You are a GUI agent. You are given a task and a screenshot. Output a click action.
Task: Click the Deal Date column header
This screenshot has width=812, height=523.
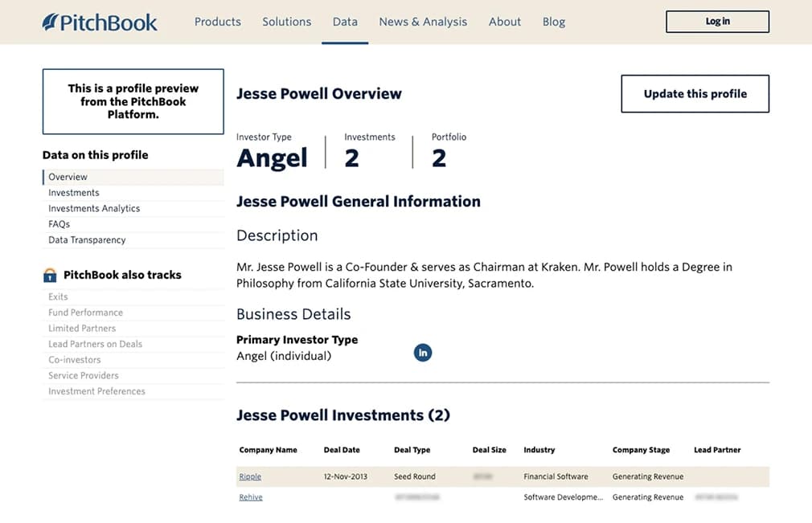pos(342,450)
